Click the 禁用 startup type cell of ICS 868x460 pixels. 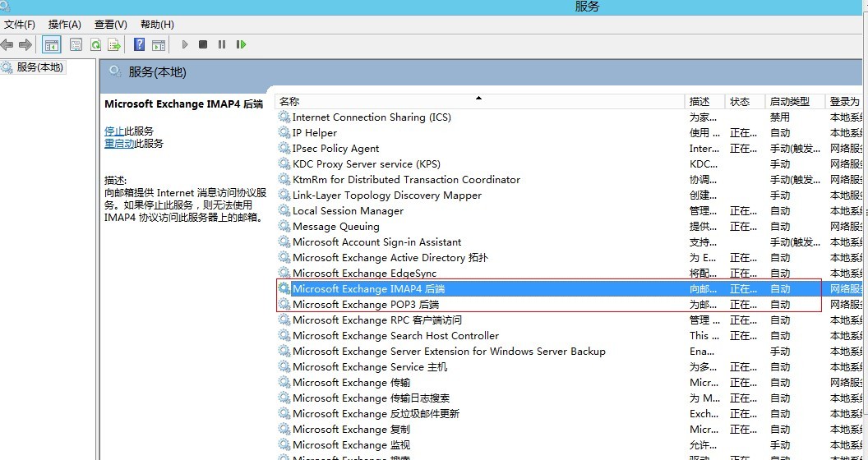780,117
